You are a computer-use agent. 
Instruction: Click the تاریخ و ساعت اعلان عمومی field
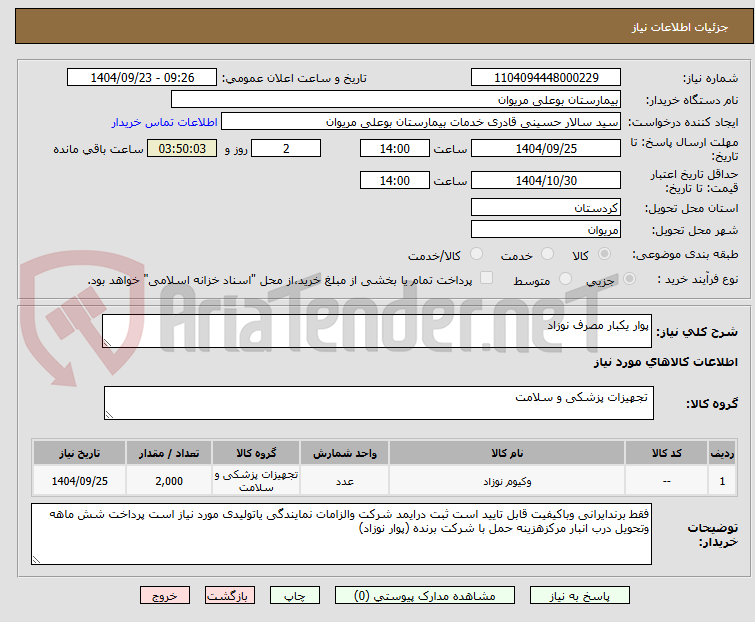tap(142, 78)
